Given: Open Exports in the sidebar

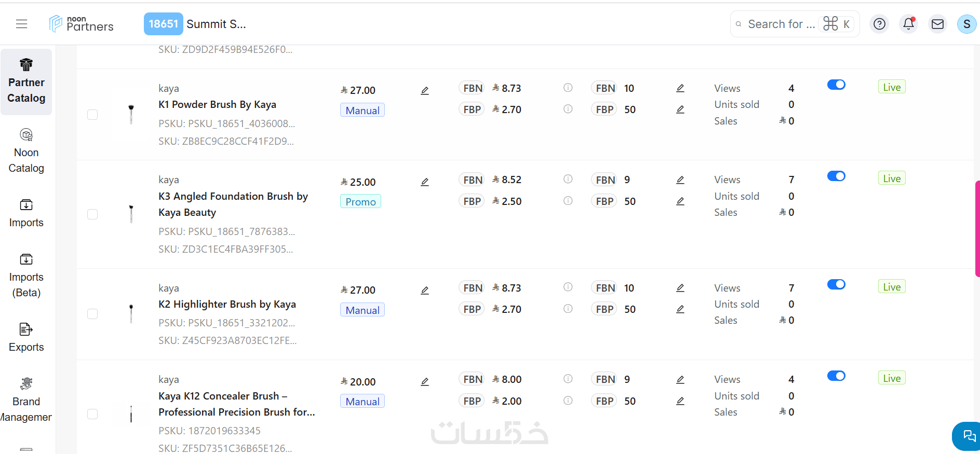Looking at the screenshot, I should (x=26, y=337).
